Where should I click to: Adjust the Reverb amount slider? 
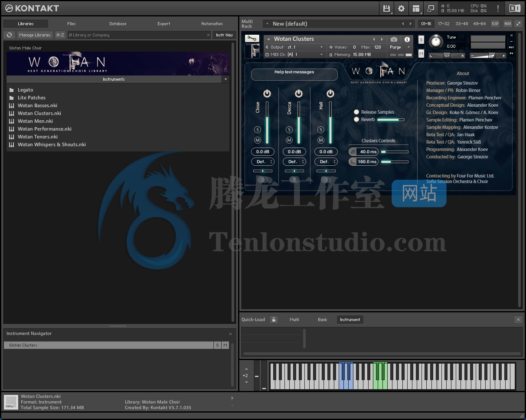tap(391, 119)
